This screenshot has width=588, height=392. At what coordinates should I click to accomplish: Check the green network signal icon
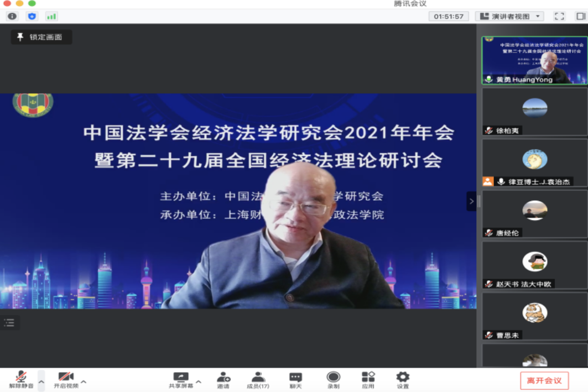(51, 17)
